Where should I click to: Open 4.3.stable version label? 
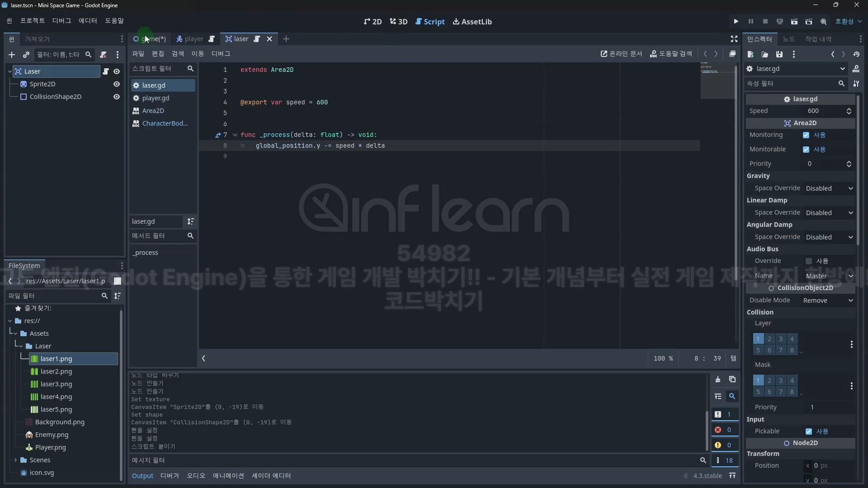pos(708,475)
